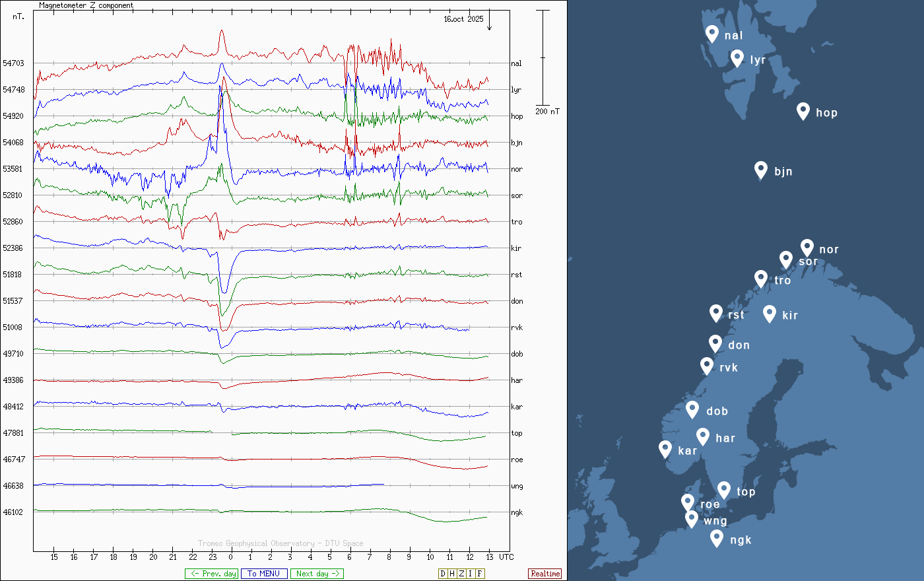The image size is (924, 581).
Task: Select the bjn station map pin
Action: 761,170
